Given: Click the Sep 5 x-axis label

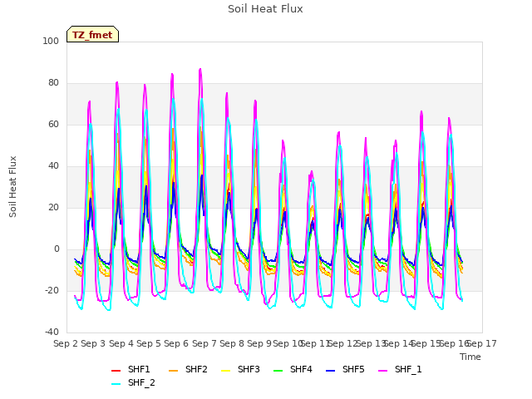Looking at the screenshot, I should pyautogui.click(x=149, y=343).
